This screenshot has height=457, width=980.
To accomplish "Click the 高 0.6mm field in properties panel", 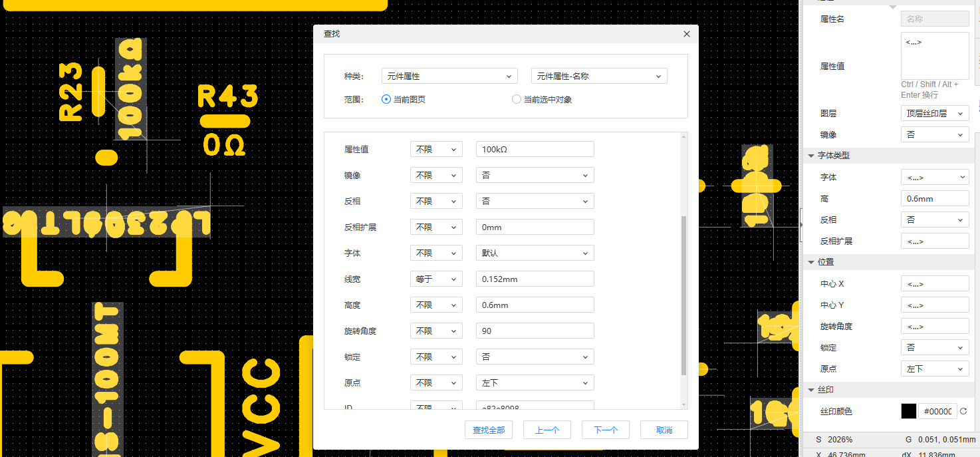I will (934, 199).
